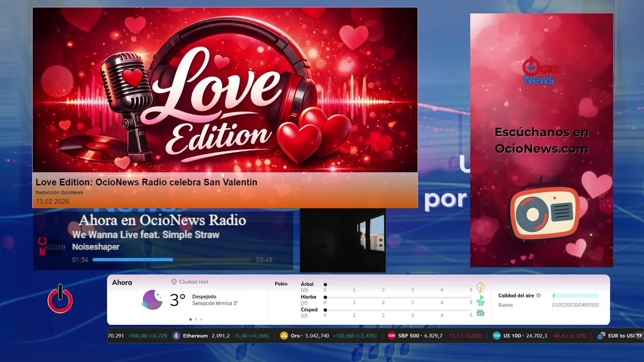Click the S&P 500 change −13,5 (−0,20%)
The width and height of the screenshot is (644, 362).
click(x=464, y=336)
